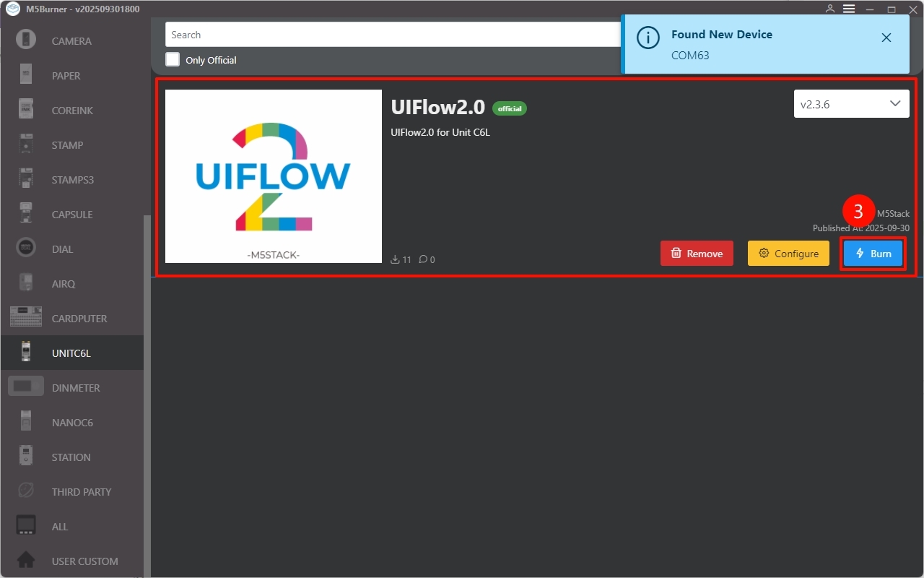Click the UIFlow2 firmware thumbnail image
This screenshot has height=578, width=924.
coord(274,176)
